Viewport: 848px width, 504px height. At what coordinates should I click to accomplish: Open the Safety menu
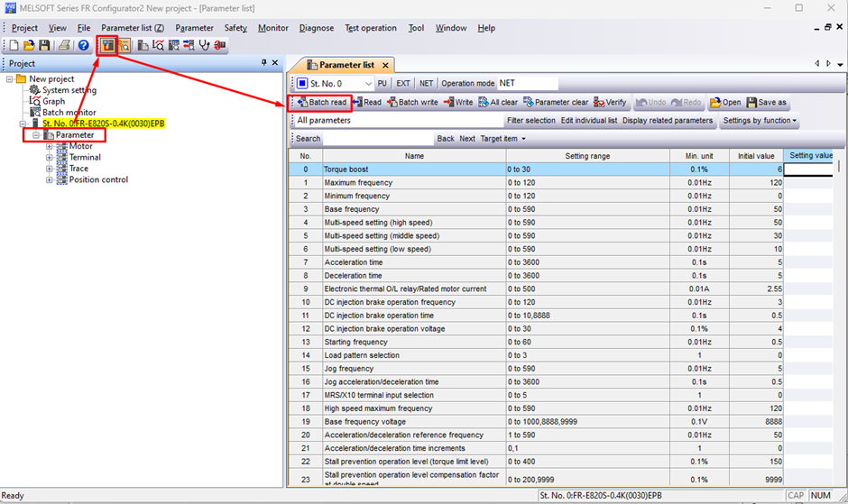tap(235, 28)
